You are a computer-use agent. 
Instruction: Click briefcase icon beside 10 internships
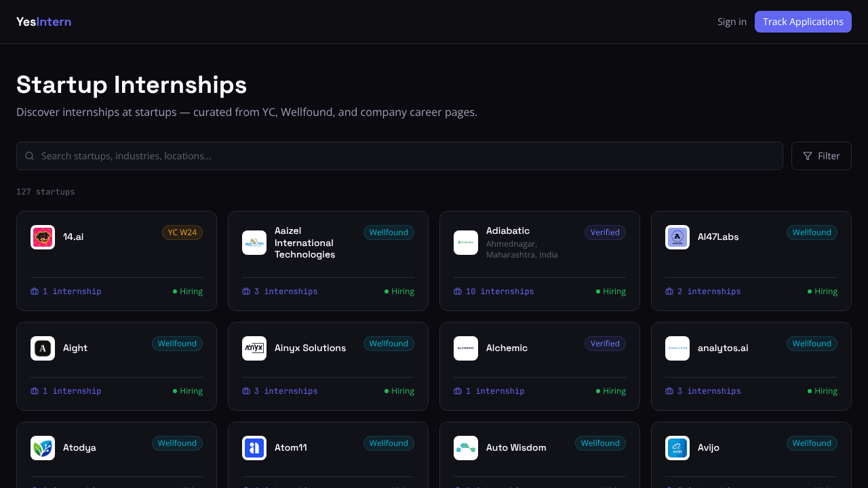pos(458,291)
